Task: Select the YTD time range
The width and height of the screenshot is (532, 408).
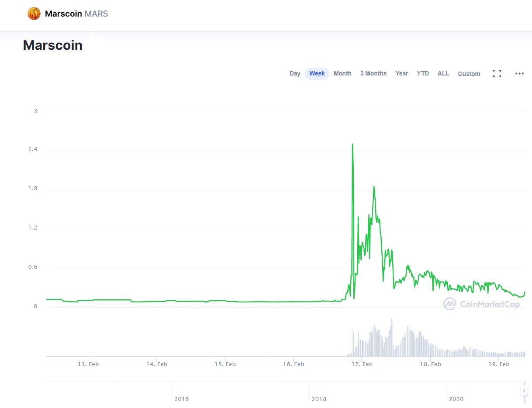Action: click(423, 73)
